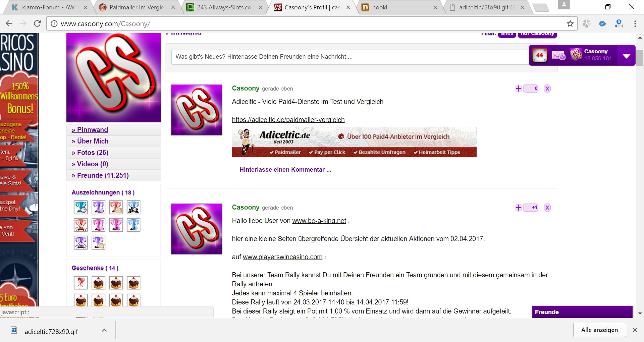Image resolution: width=644 pixels, height=342 pixels.
Task: Click the second trophy badge in the first Auszeichnungen row
Action: (98, 207)
